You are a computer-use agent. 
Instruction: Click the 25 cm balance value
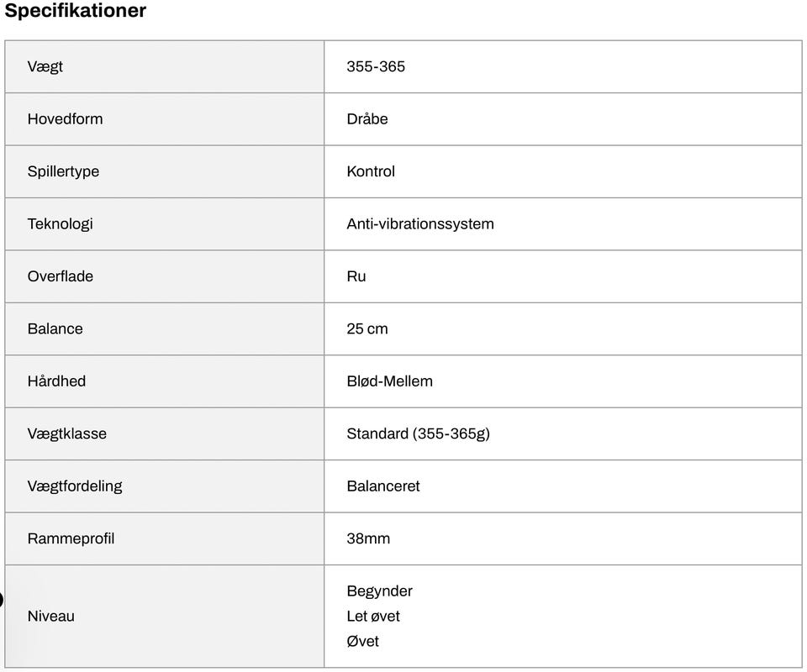(367, 328)
